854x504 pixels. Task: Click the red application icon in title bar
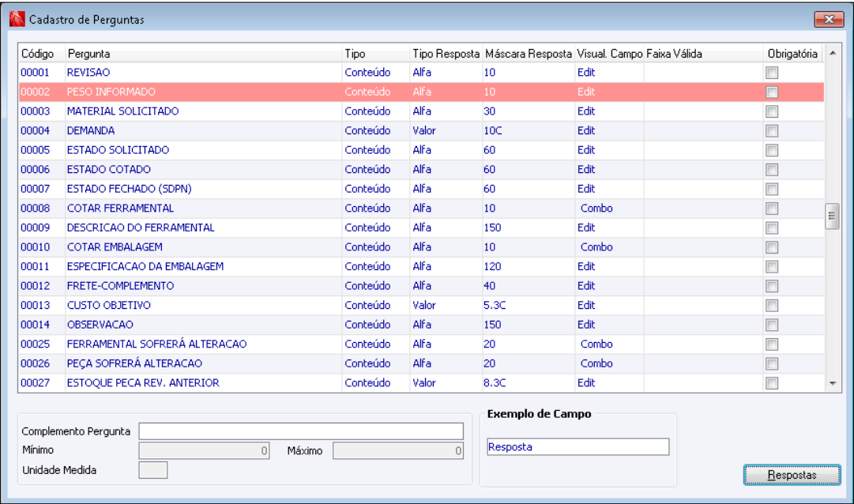[17, 19]
